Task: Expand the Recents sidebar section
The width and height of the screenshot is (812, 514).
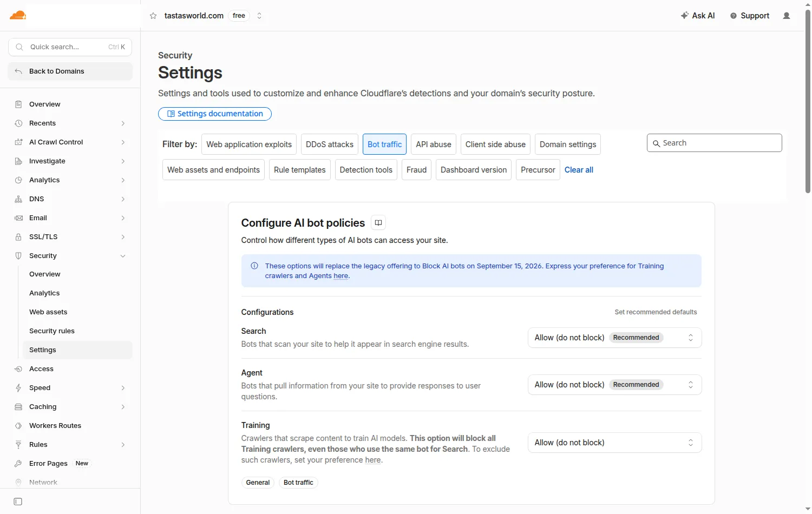Action: (123, 123)
